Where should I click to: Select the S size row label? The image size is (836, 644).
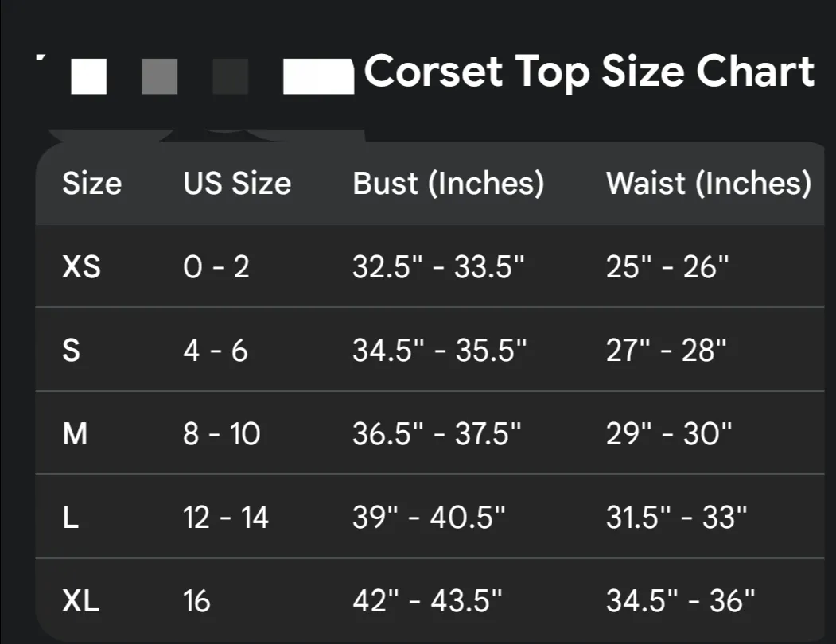click(72, 351)
